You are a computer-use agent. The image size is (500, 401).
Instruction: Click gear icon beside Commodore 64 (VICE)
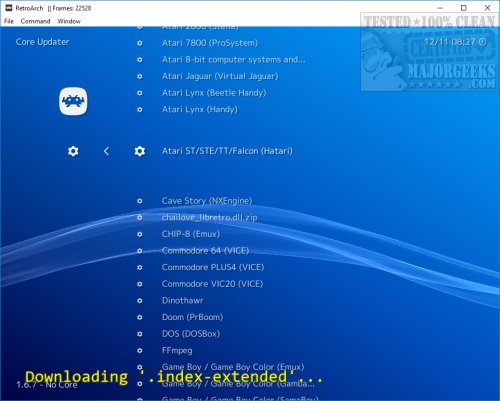pyautogui.click(x=140, y=251)
